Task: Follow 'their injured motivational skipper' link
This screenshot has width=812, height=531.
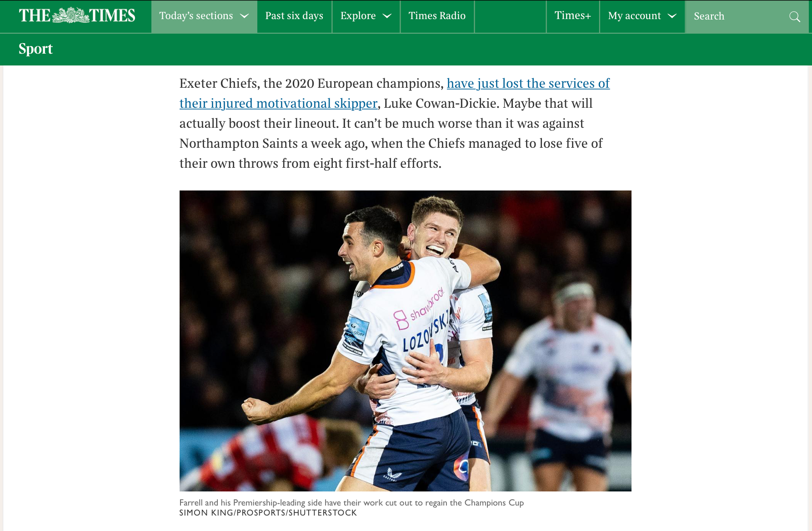Action: [x=278, y=104]
